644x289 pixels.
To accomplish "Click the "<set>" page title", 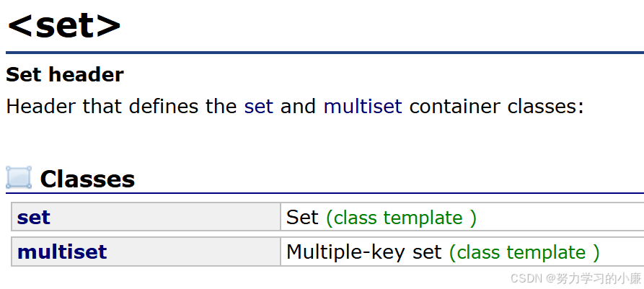I will coord(64,25).
